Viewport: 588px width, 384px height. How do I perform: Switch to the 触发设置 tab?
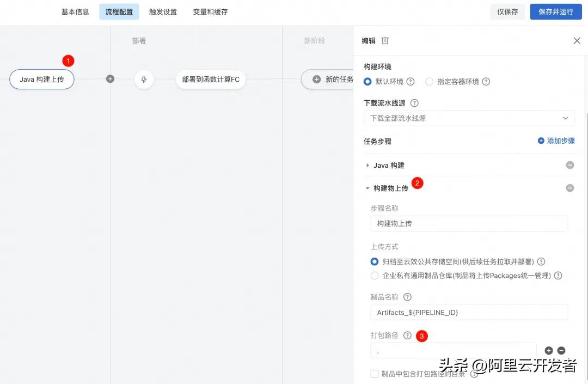coord(163,11)
